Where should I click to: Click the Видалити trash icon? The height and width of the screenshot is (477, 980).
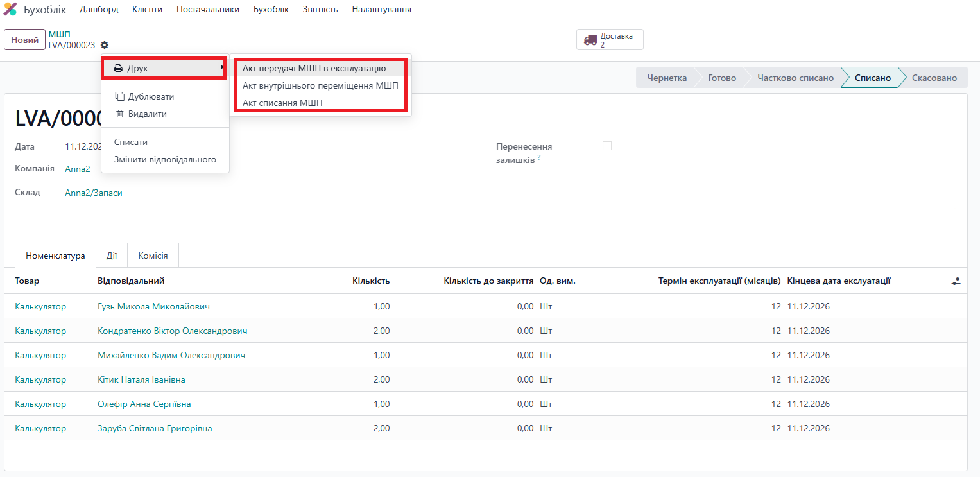click(x=119, y=114)
